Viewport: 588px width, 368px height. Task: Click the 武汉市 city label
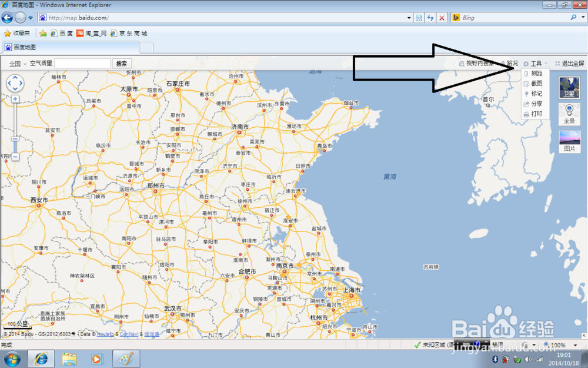(173, 309)
